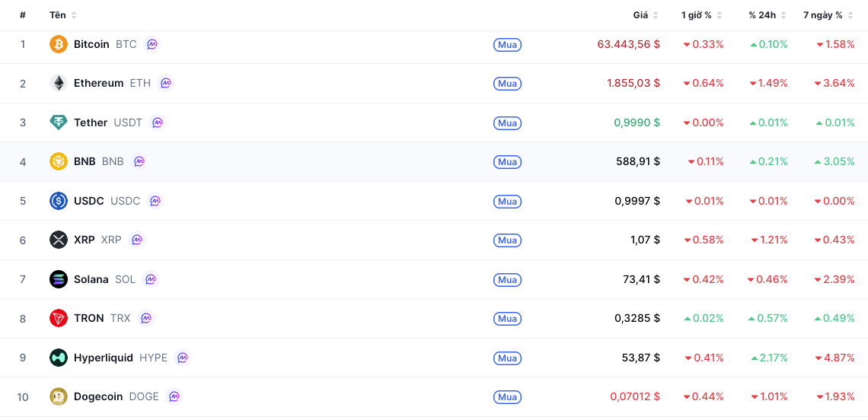
Task: Sort by 7 ngày % column header
Action: click(x=828, y=15)
